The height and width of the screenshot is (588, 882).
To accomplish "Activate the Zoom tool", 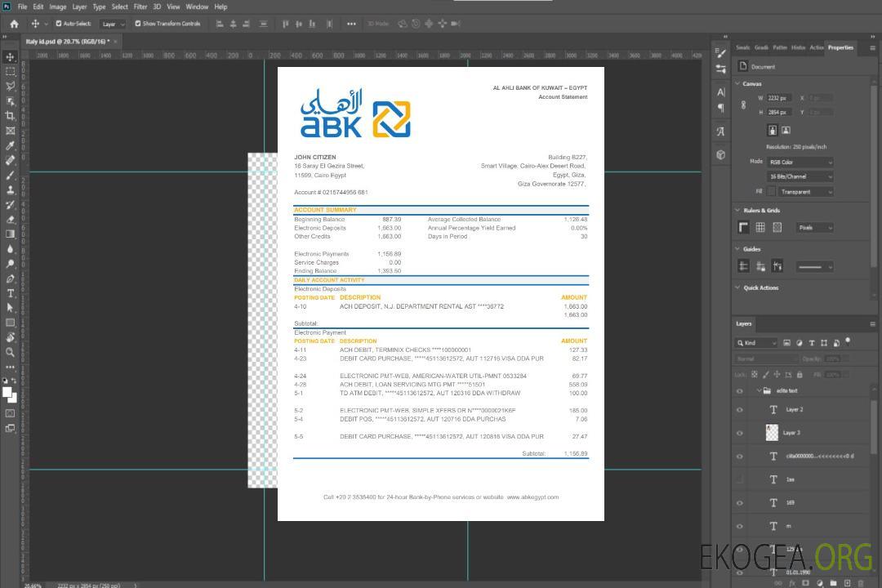I will click(11, 352).
